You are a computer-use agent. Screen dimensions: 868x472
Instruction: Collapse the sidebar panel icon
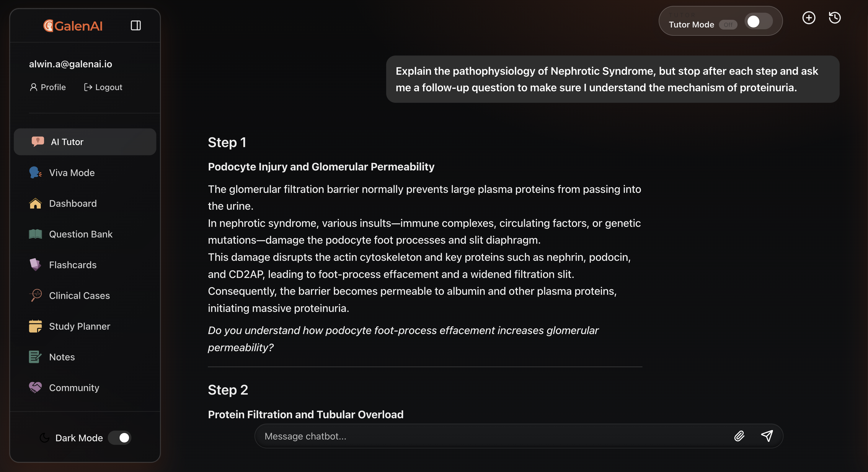click(136, 25)
